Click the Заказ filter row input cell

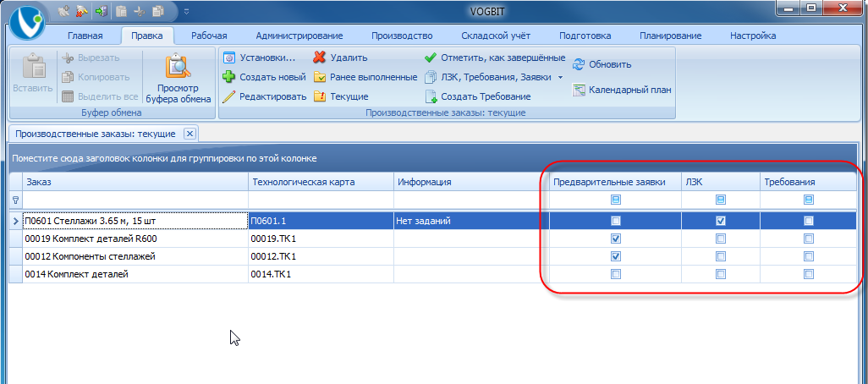tap(135, 200)
